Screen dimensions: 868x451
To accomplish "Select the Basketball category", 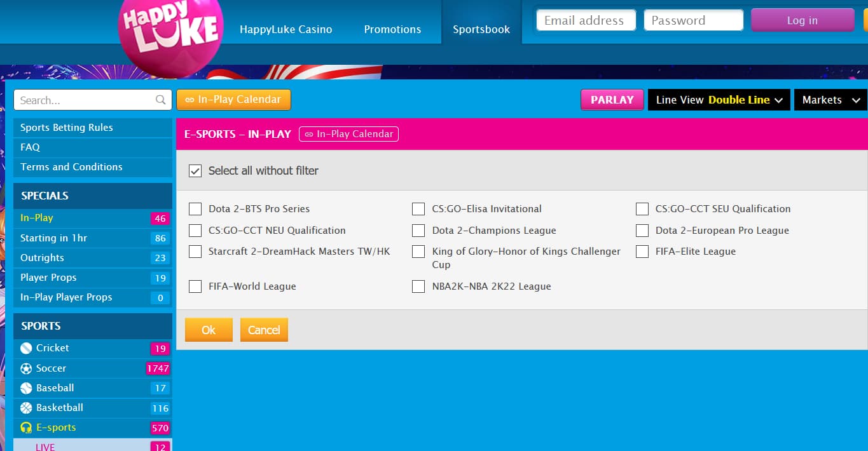I will (93, 408).
